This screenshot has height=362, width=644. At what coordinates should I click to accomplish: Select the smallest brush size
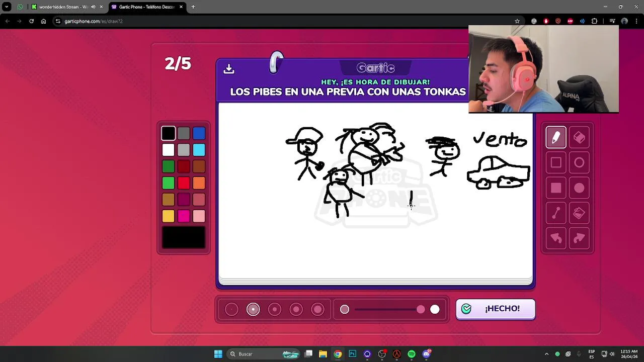coord(231,309)
